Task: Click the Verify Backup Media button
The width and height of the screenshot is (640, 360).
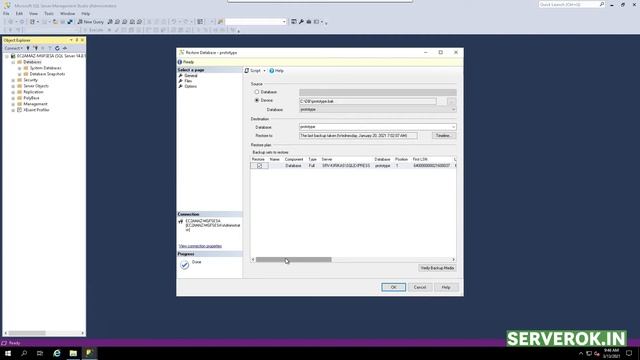Action: pos(438,268)
